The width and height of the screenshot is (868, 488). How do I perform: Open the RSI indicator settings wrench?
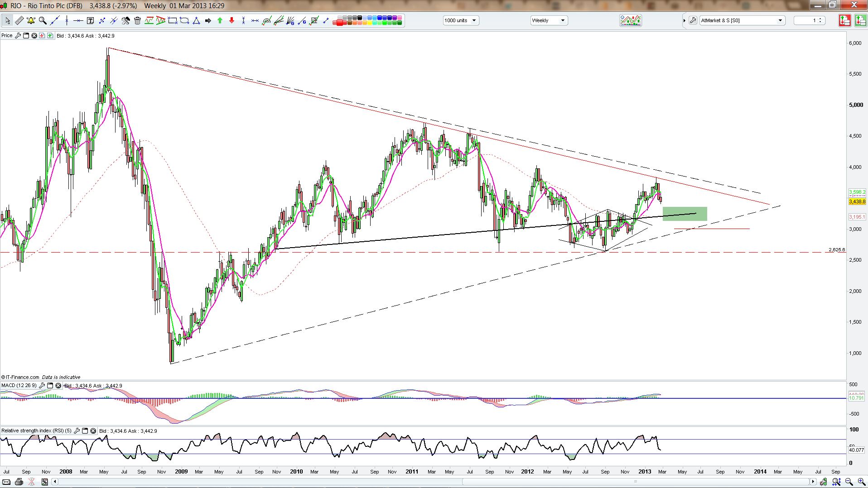click(x=77, y=431)
